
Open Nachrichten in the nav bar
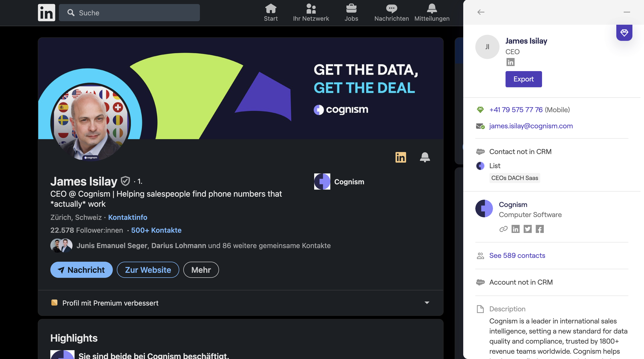coord(391,13)
